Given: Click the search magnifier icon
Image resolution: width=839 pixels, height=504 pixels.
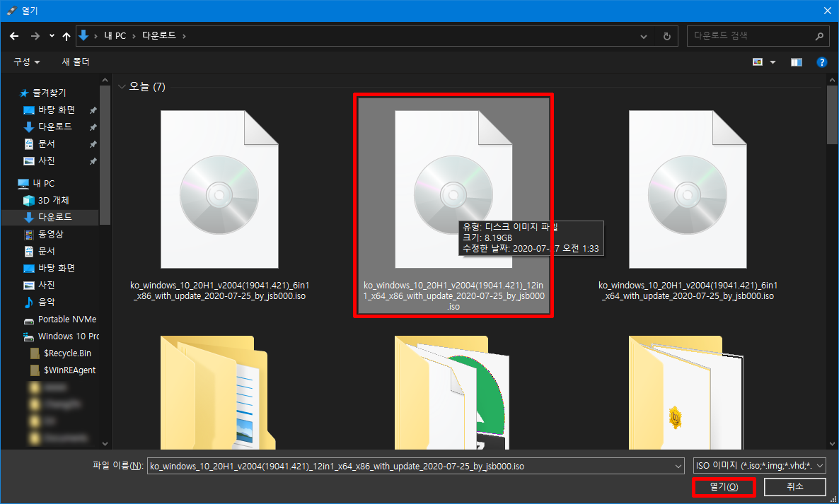Looking at the screenshot, I should pos(818,36).
